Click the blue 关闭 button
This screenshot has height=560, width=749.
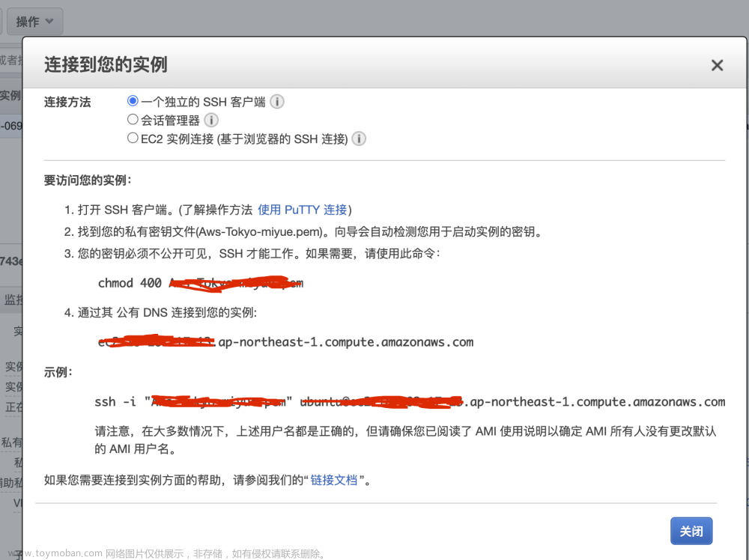pyautogui.click(x=691, y=531)
